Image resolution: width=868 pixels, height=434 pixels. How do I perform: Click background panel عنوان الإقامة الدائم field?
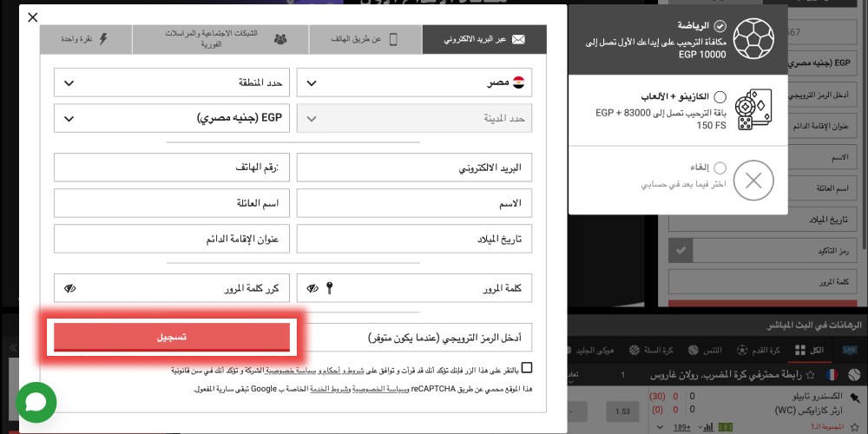(x=822, y=126)
